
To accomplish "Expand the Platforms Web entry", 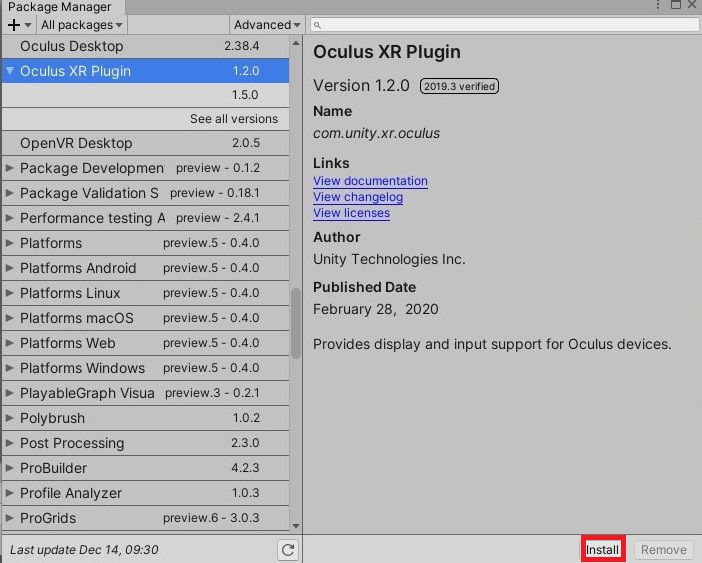I will coord(9,343).
